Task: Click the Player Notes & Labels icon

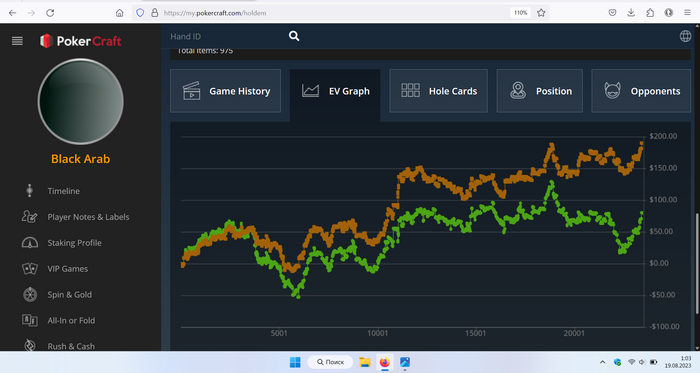Action: 29,216
